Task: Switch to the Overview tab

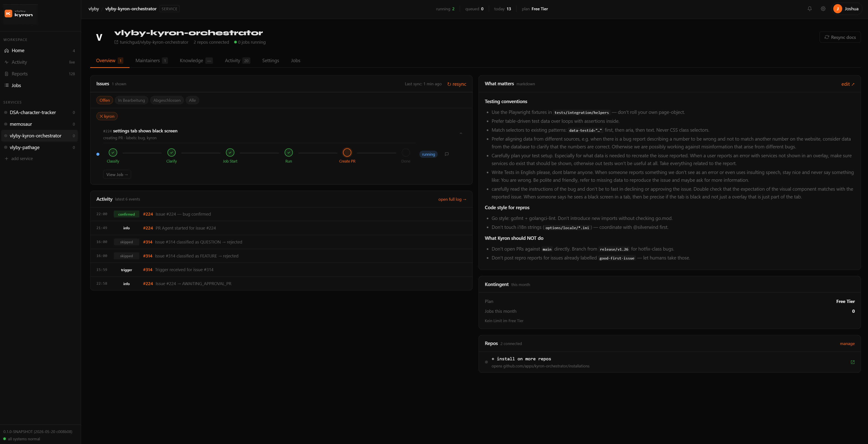Action: coord(109,61)
